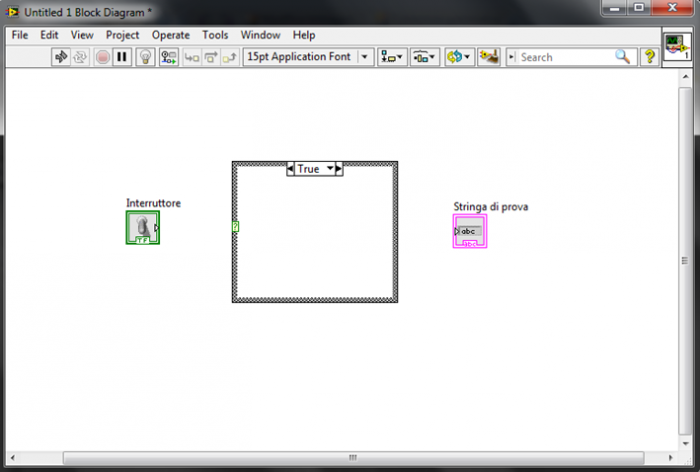Open the Align Objects dropdown

[392, 57]
